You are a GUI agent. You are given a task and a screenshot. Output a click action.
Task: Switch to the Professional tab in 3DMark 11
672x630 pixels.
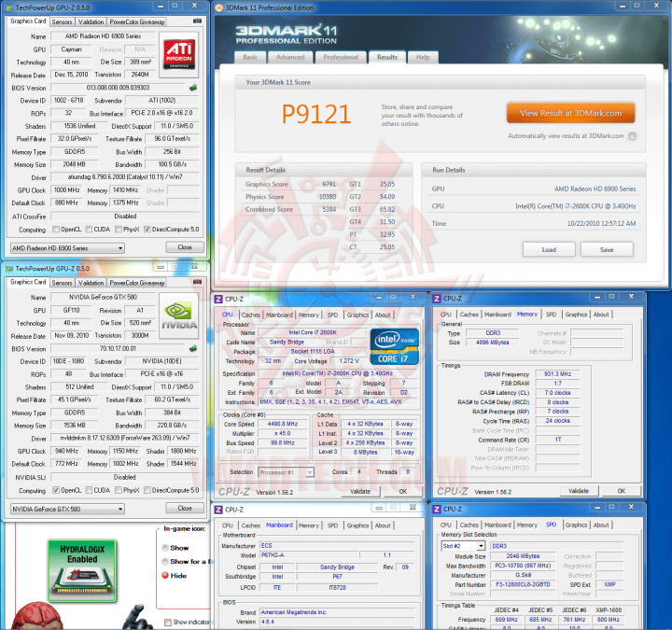point(341,57)
